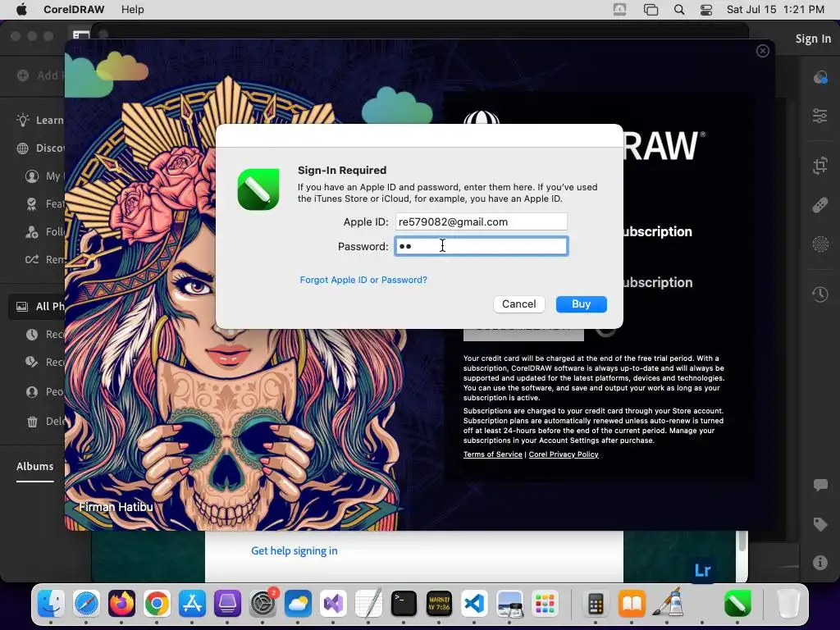This screenshot has height=630, width=840.
Task: Select the Albums tab in Lightroom sidebar
Action: [34, 467]
